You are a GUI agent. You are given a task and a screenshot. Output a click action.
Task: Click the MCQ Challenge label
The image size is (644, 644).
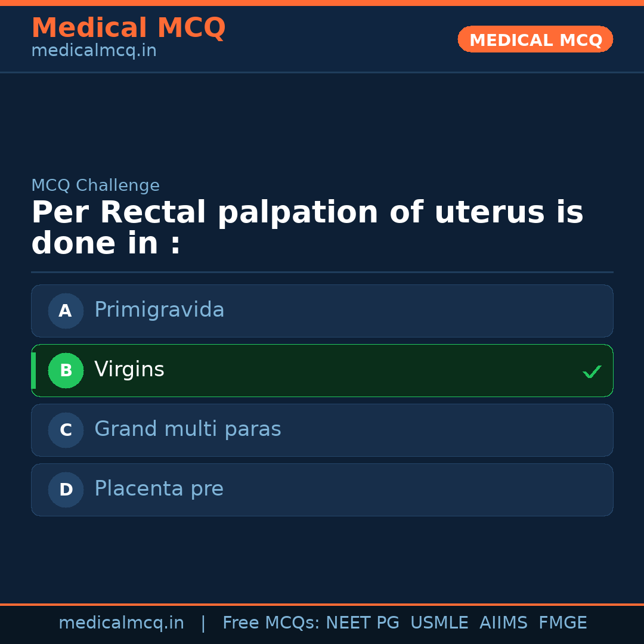pos(95,185)
